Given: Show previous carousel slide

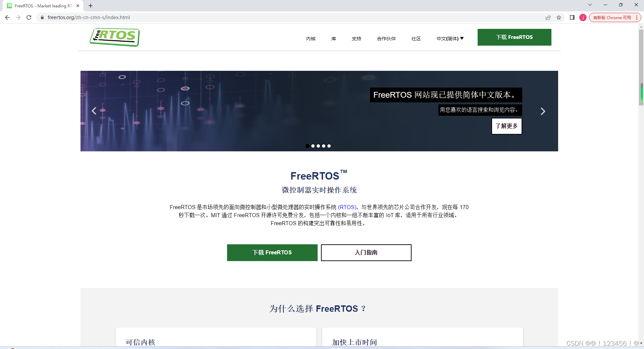Looking at the screenshot, I should [94, 111].
